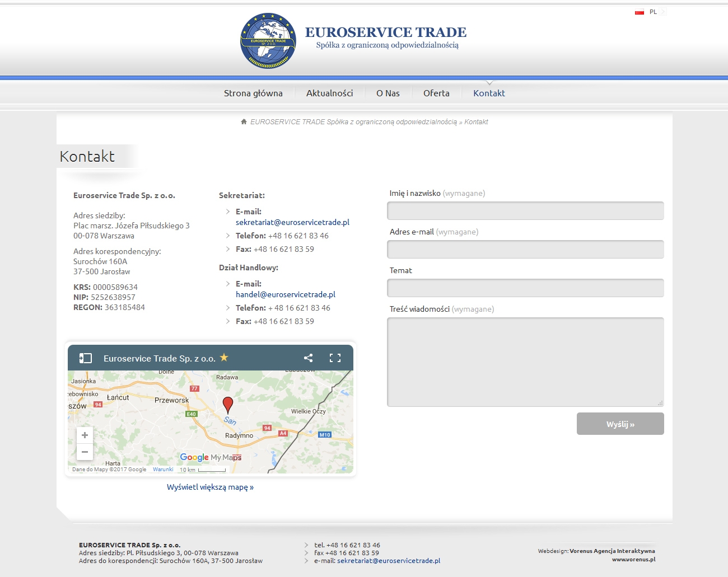
Task: Click the sekretariat email link in Sekretariat section
Action: pyautogui.click(x=292, y=222)
